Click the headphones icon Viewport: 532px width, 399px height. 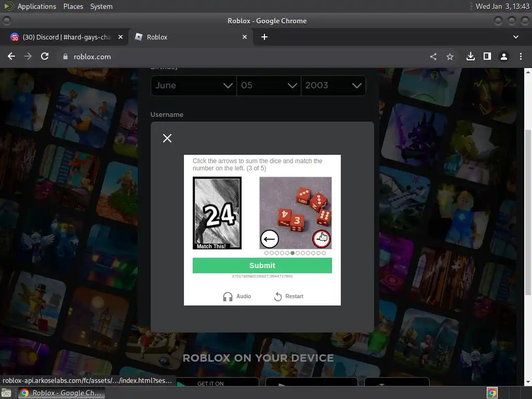[x=228, y=297]
